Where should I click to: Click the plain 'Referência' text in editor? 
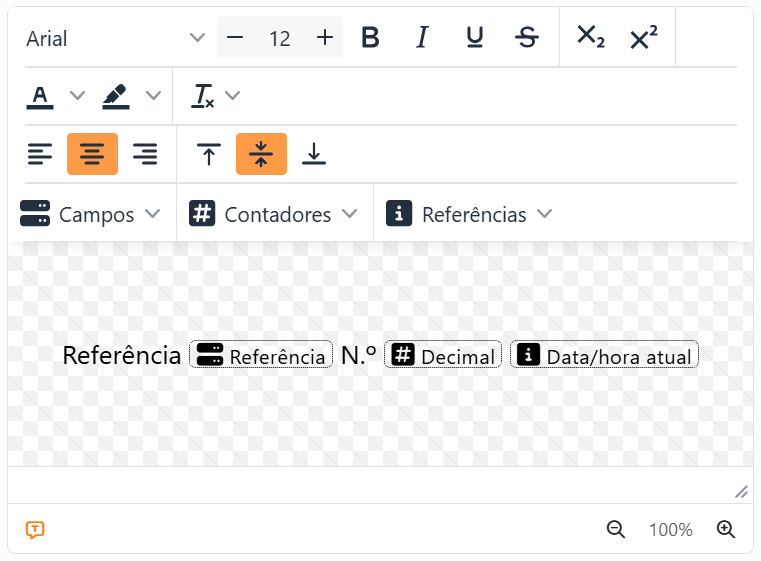click(x=122, y=355)
